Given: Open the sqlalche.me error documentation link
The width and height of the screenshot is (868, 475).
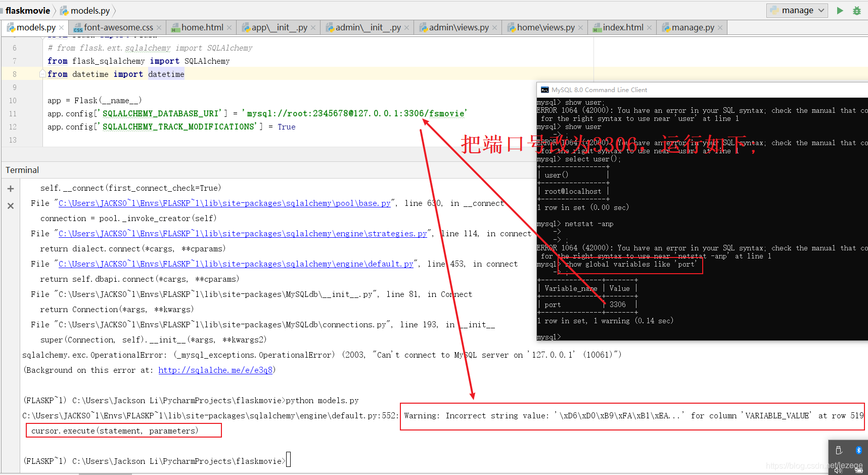Looking at the screenshot, I should pyautogui.click(x=215, y=370).
